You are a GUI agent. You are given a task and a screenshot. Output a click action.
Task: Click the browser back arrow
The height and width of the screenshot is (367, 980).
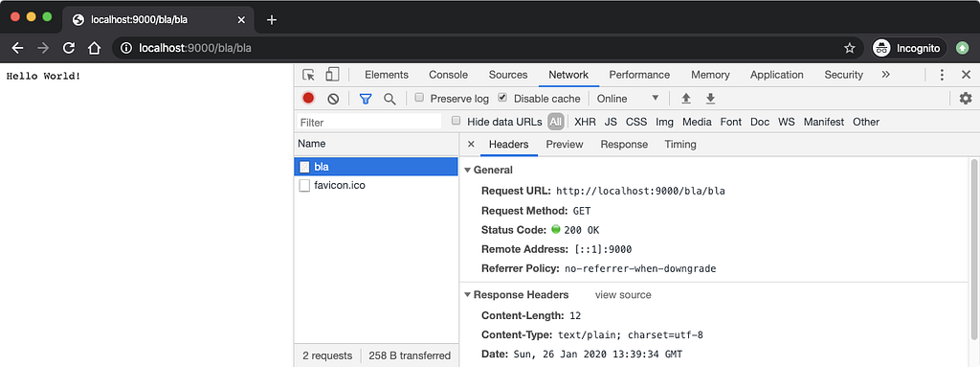pos(17,48)
